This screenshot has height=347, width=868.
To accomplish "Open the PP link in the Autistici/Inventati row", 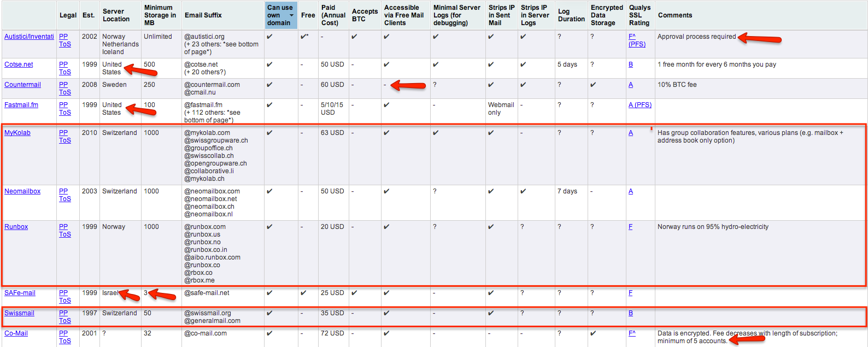I will click(x=63, y=37).
